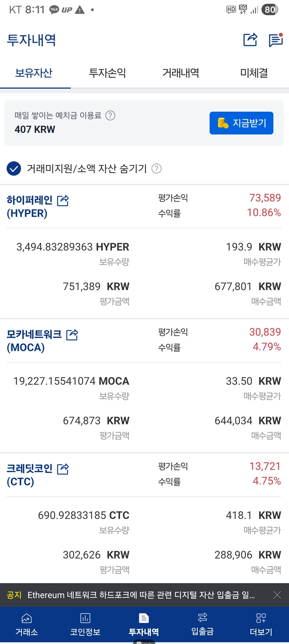Tap the share link icon beside 크레딧코인
The image size is (289, 644).
tap(63, 469)
